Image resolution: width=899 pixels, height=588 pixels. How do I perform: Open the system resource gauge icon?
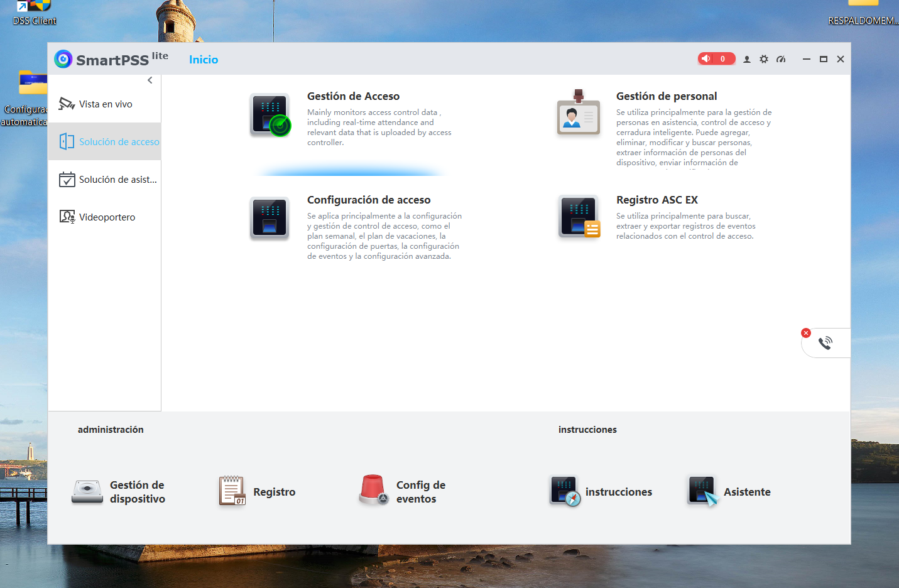(x=781, y=59)
